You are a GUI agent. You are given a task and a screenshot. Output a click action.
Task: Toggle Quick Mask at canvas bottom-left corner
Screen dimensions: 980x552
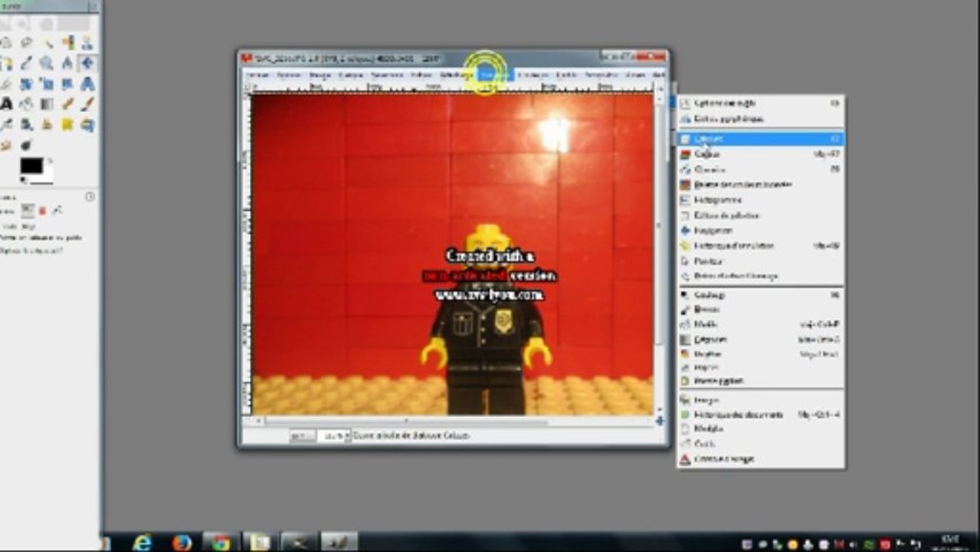click(247, 420)
